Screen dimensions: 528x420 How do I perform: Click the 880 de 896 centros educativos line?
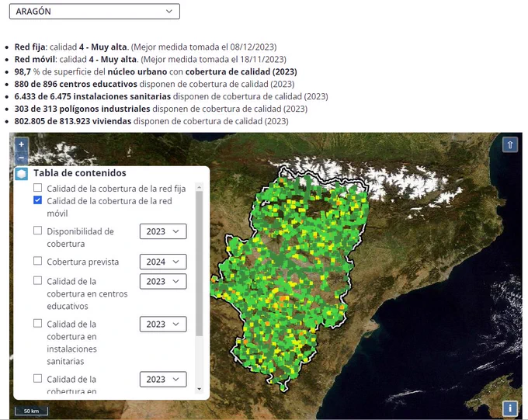(x=155, y=84)
